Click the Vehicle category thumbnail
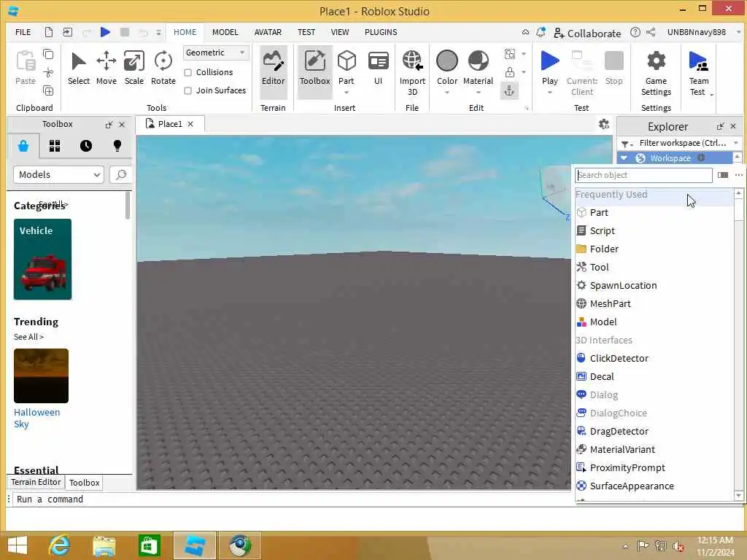The height and width of the screenshot is (560, 747). [42, 259]
